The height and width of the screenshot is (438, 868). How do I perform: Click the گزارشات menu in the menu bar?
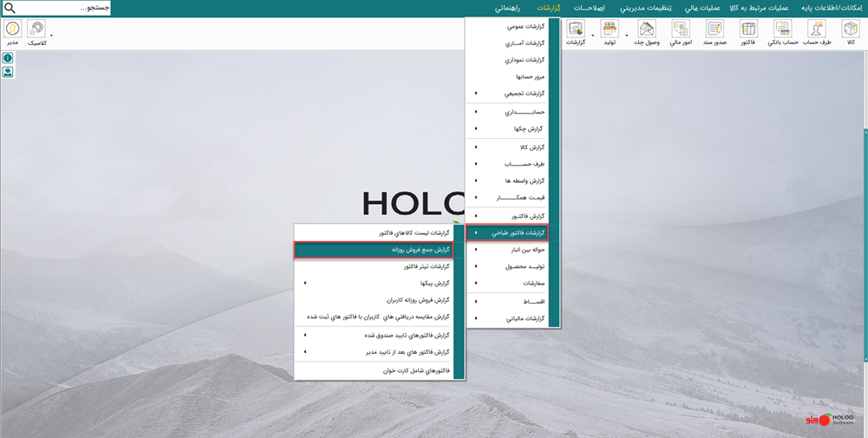(x=549, y=9)
